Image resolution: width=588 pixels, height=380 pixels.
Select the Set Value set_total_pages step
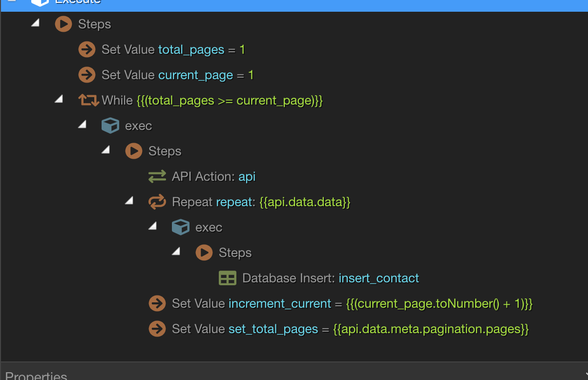(350, 329)
